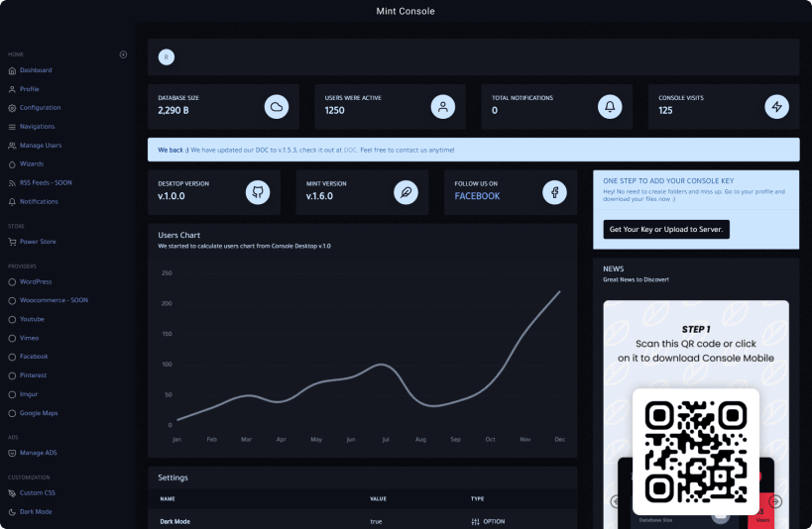Select the Youtube provider
Image resolution: width=812 pixels, height=529 pixels.
(x=32, y=319)
